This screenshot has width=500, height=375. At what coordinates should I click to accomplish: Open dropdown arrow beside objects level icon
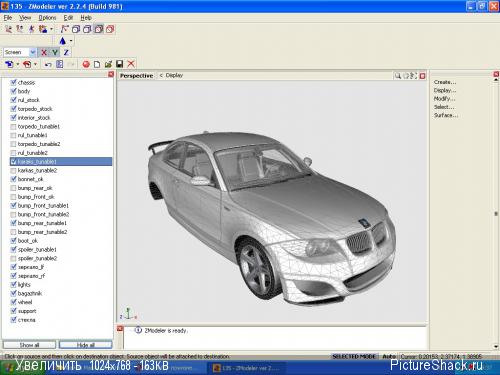click(51, 29)
